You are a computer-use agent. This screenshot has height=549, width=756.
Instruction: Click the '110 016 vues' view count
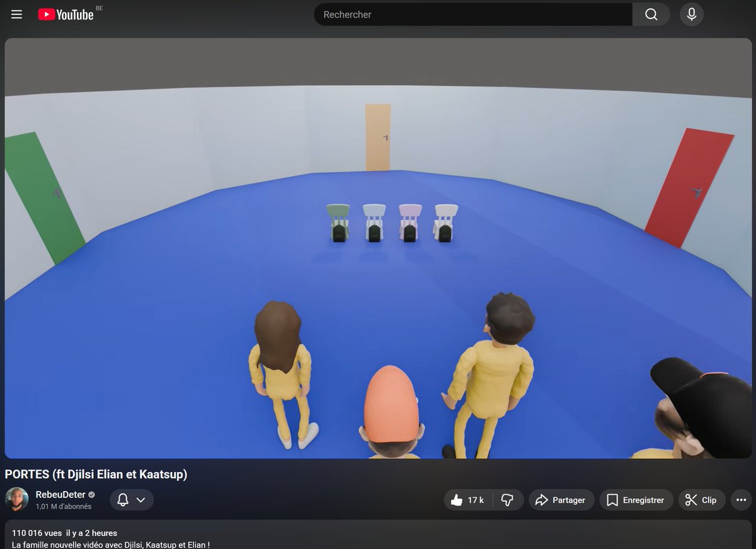[36, 533]
